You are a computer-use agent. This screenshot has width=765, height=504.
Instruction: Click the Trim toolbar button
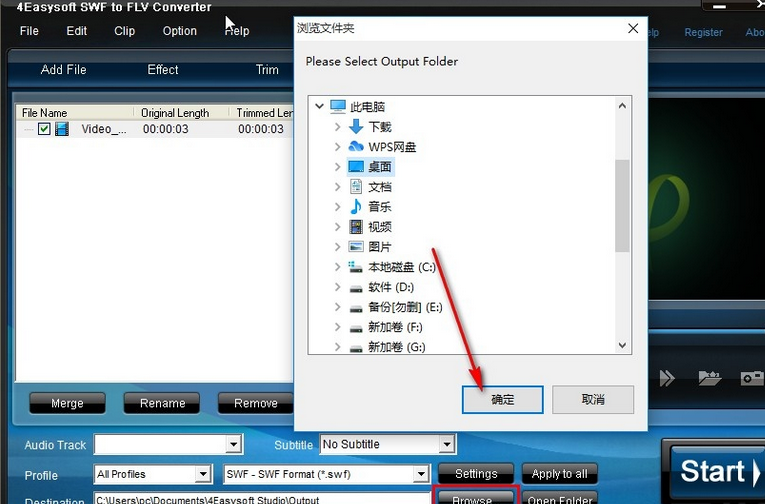coord(267,70)
